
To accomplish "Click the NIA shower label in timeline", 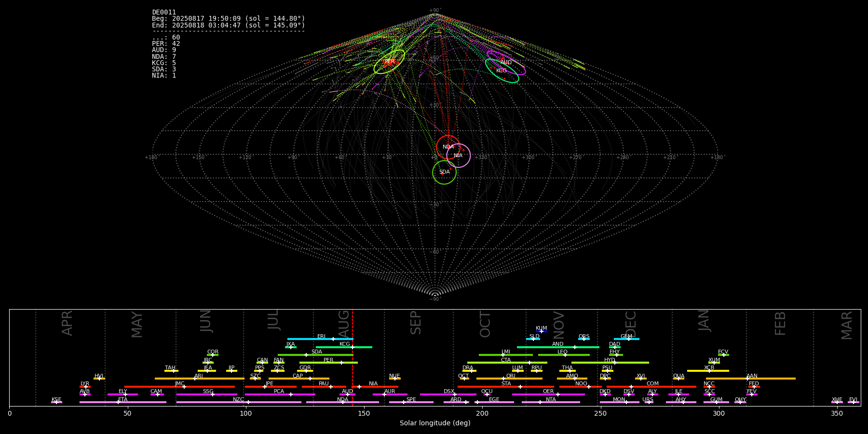I will (x=373, y=384).
